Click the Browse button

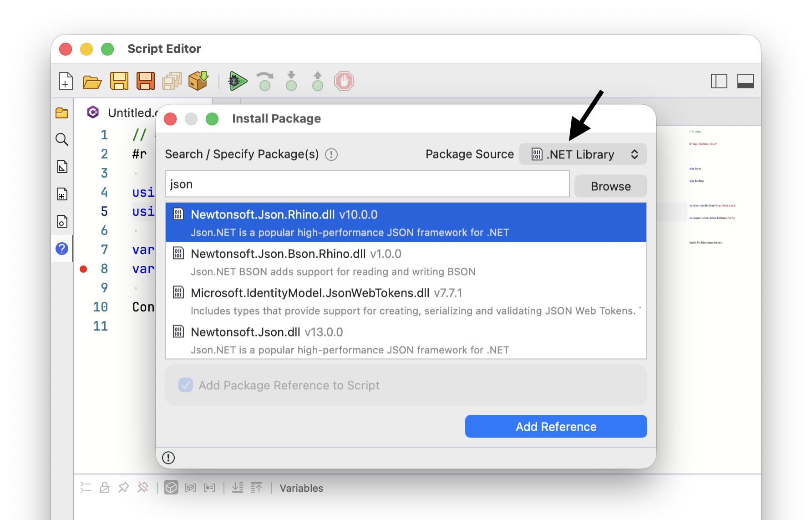pyautogui.click(x=610, y=186)
